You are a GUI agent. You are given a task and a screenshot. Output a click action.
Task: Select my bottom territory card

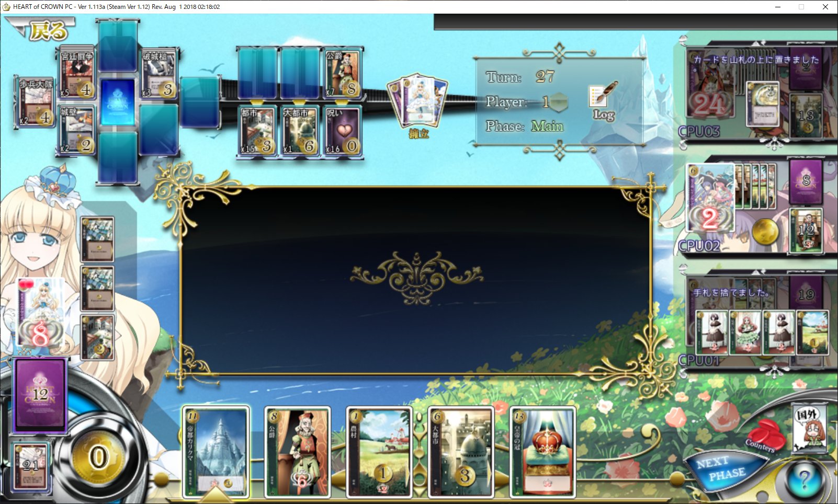pyautogui.click(x=98, y=337)
